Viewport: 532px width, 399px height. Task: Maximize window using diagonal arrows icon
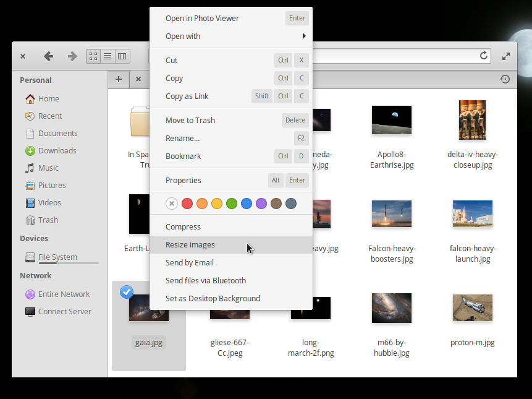tap(506, 56)
